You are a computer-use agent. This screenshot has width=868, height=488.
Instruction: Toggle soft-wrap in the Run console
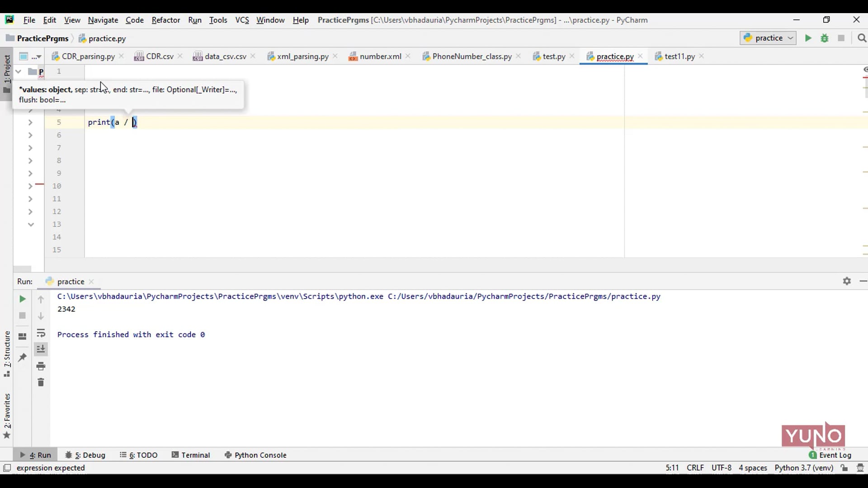(41, 333)
